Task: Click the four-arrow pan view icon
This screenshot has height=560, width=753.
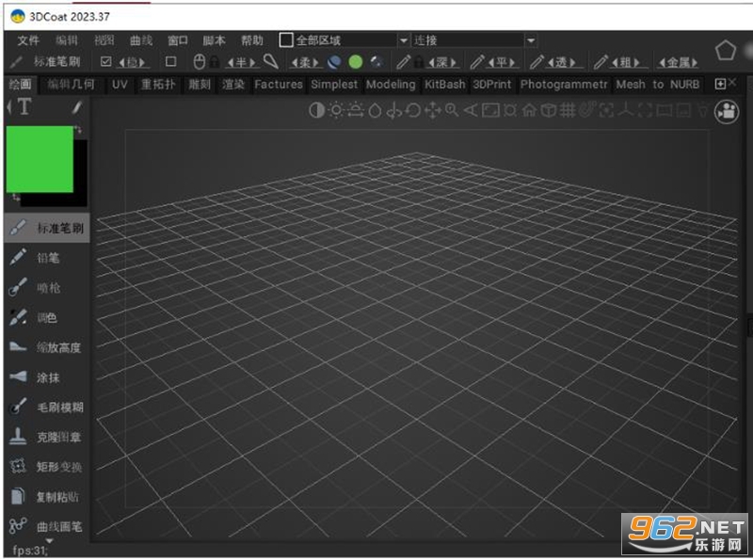Action: pyautogui.click(x=432, y=110)
